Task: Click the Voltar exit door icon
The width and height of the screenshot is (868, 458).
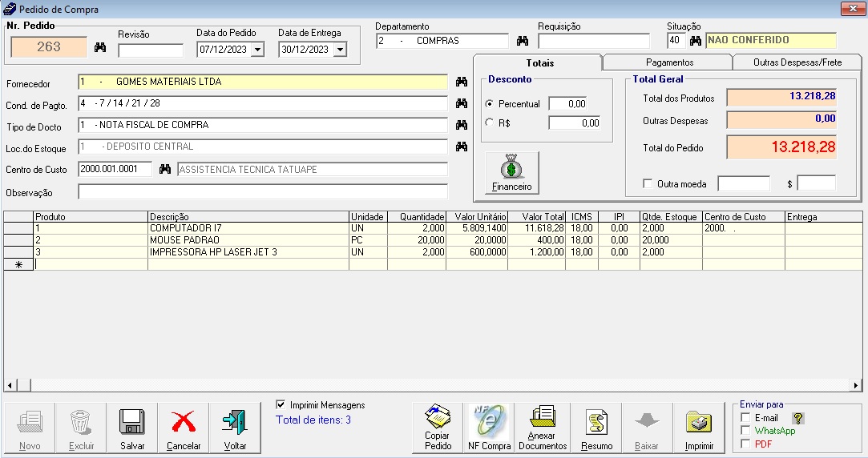Action: [x=235, y=422]
